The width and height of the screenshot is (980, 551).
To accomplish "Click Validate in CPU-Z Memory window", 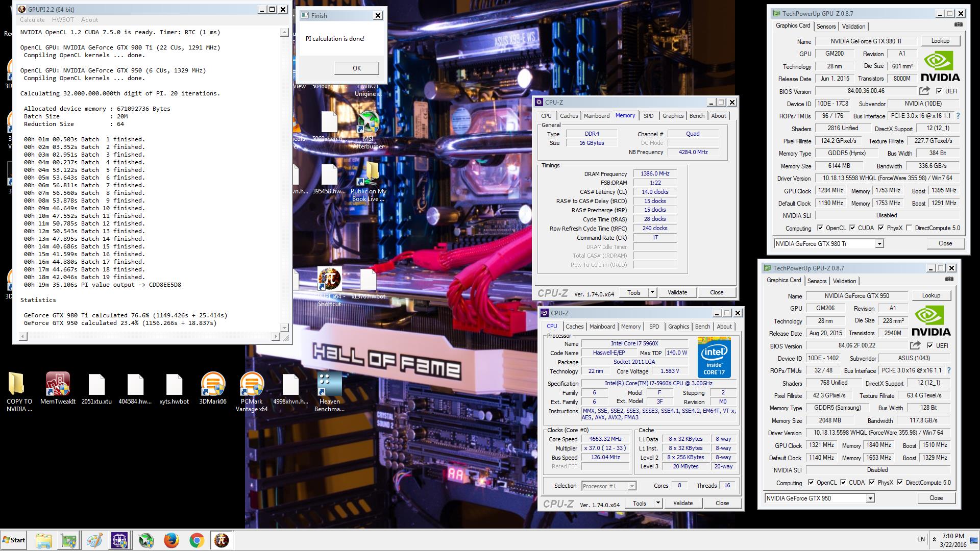I will click(677, 292).
